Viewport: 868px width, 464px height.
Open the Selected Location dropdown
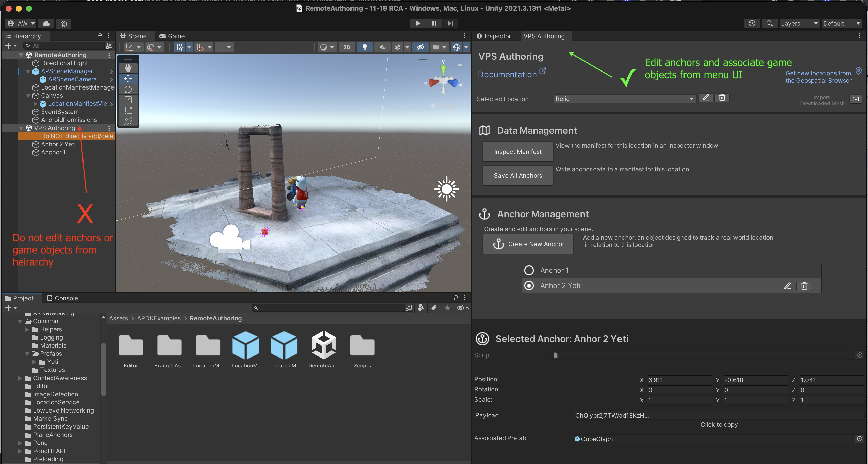(x=625, y=99)
